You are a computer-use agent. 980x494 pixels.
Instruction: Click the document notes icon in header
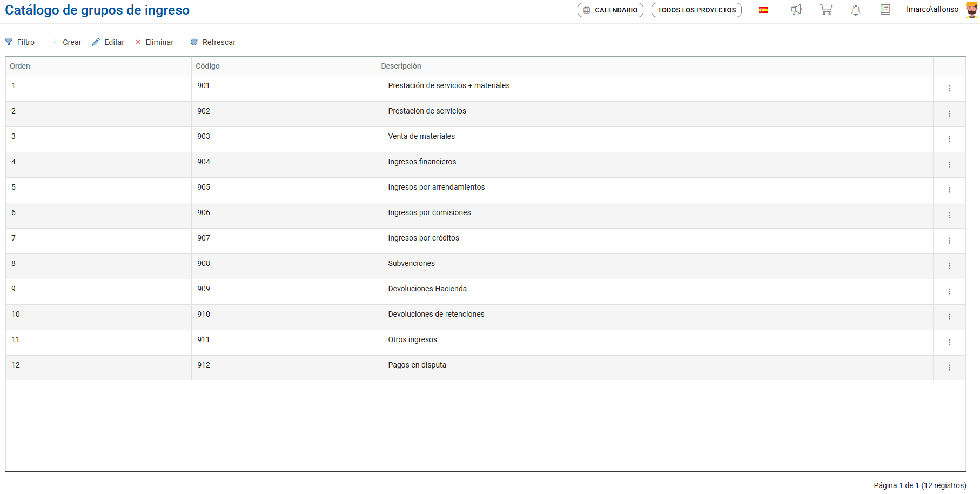(885, 10)
